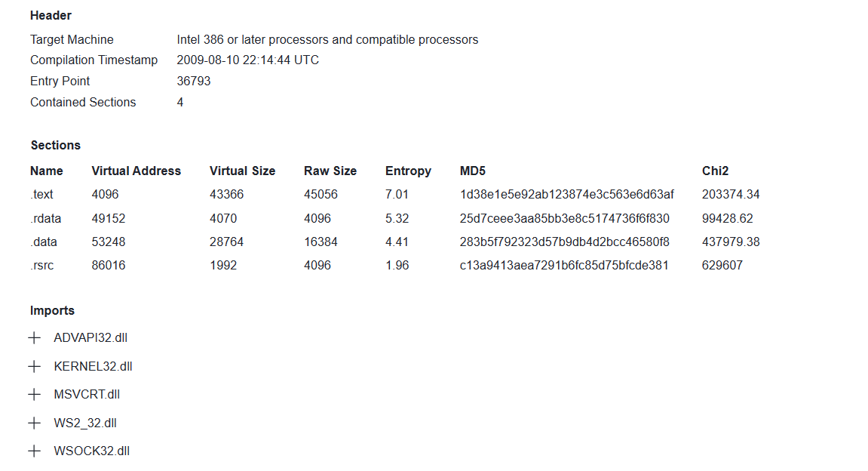This screenshot has width=868, height=471.
Task: Expand WSOCK32.dll using its plus icon
Action: pos(34,451)
